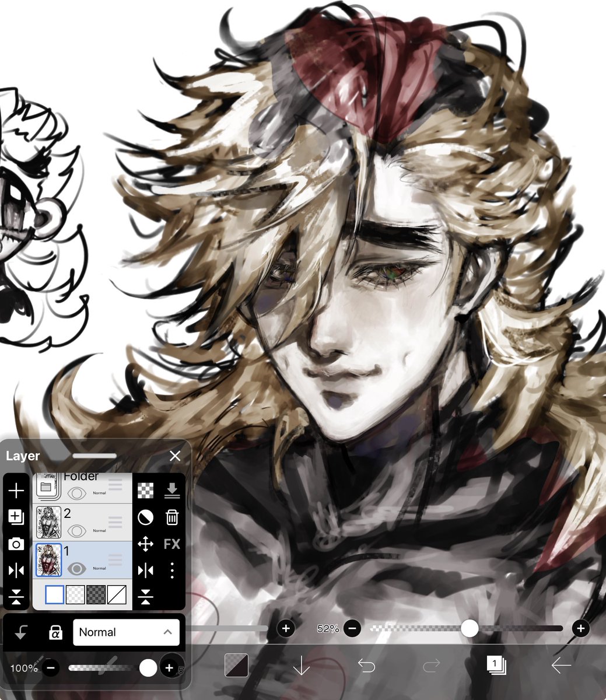This screenshot has height=700, width=606.
Task: Toggle visibility of layer 2
Action: tap(77, 531)
